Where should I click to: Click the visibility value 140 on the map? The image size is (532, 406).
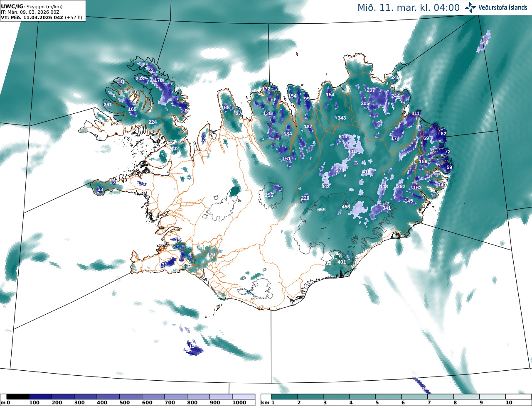442,185
